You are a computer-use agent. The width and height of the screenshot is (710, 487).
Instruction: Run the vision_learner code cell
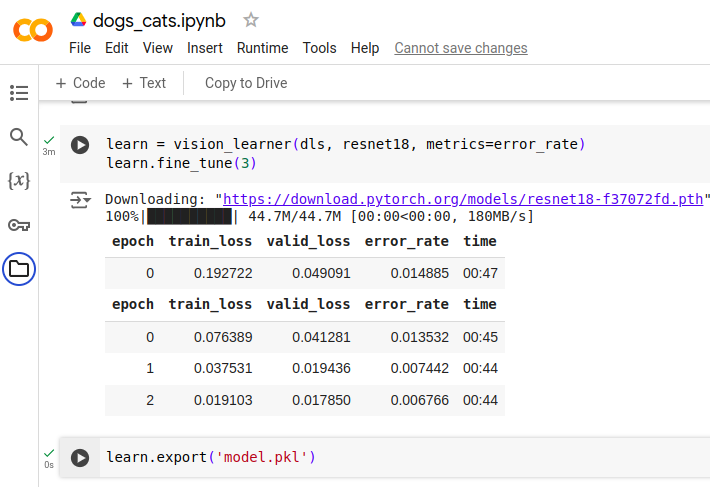coord(80,145)
